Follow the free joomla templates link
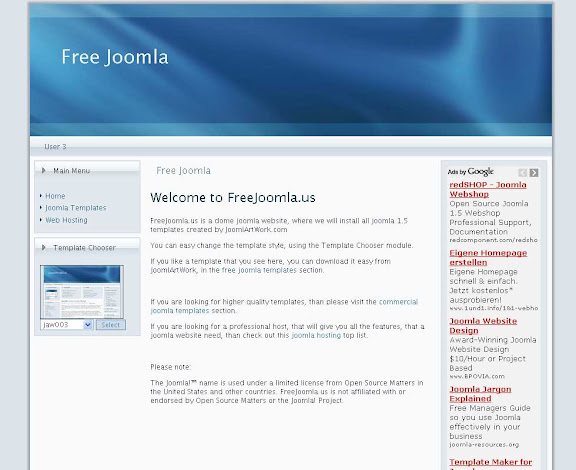Viewport: 576px width, 470px height. click(x=259, y=270)
